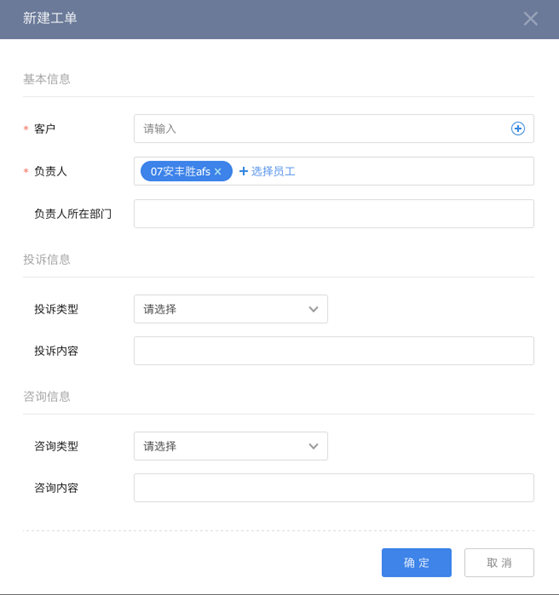The width and height of the screenshot is (559, 595).
Task: Select the 07安丰胜afs employee tag
Action: click(x=180, y=172)
